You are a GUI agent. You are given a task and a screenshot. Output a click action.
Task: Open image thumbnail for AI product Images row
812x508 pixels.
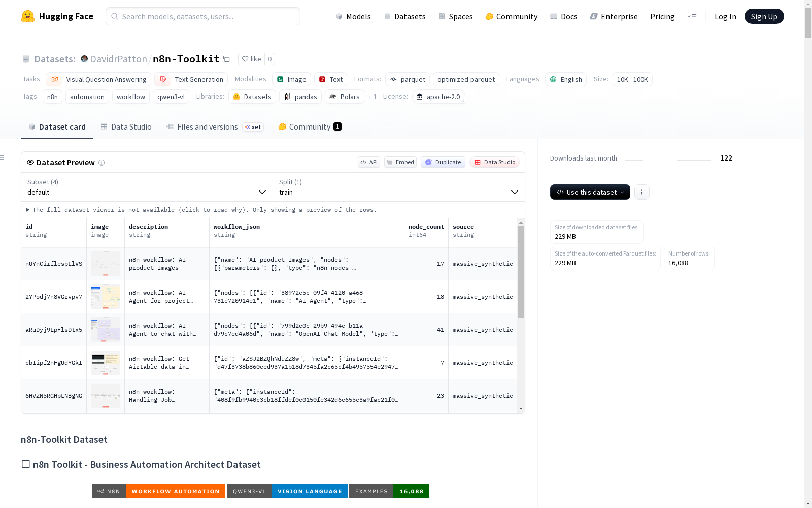(x=106, y=264)
